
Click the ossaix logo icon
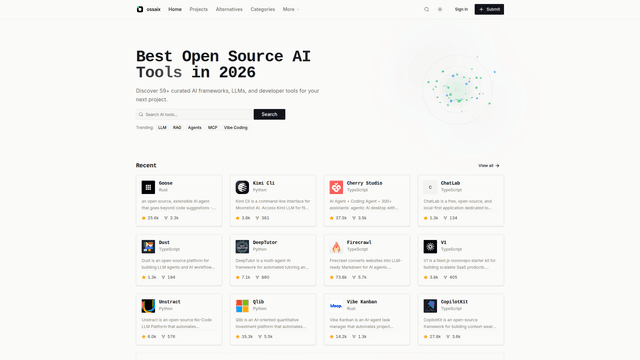pos(140,9)
